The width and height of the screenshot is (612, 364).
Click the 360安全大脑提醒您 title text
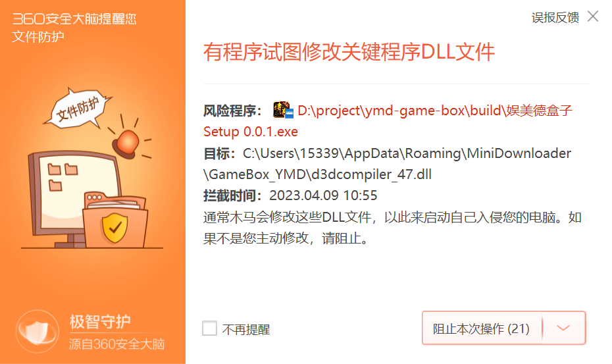pyautogui.click(x=74, y=18)
